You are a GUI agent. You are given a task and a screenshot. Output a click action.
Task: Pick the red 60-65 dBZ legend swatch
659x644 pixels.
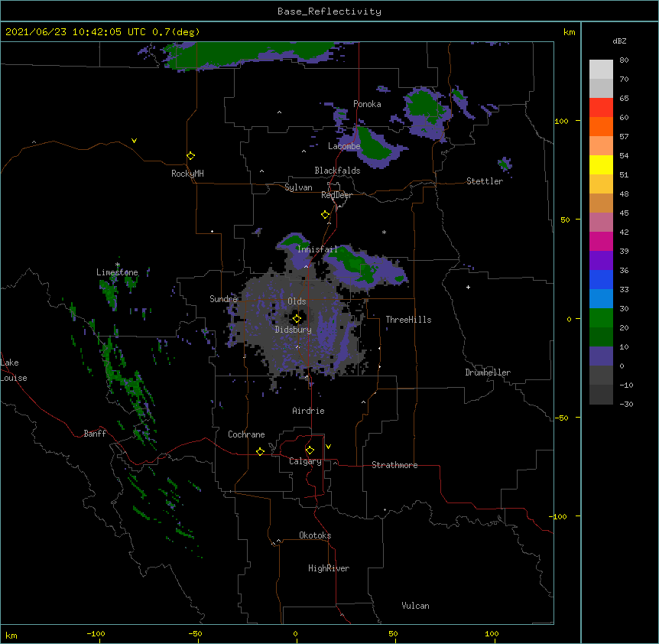click(x=601, y=107)
